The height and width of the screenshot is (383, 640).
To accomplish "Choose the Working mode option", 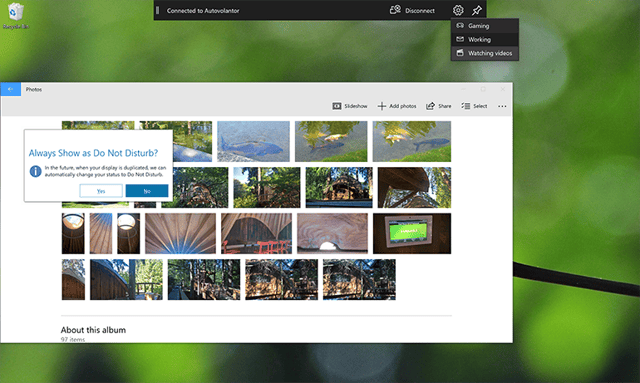I will click(484, 40).
